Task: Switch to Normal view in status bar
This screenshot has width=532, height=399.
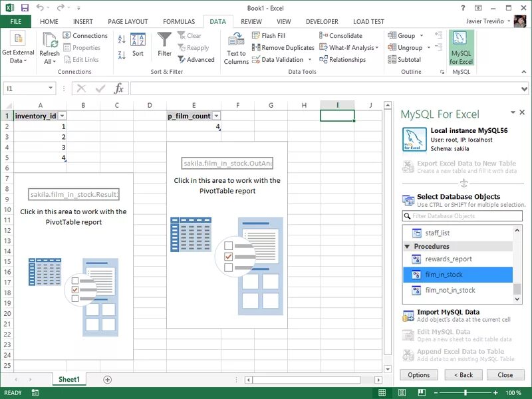Action: pyautogui.click(x=382, y=392)
